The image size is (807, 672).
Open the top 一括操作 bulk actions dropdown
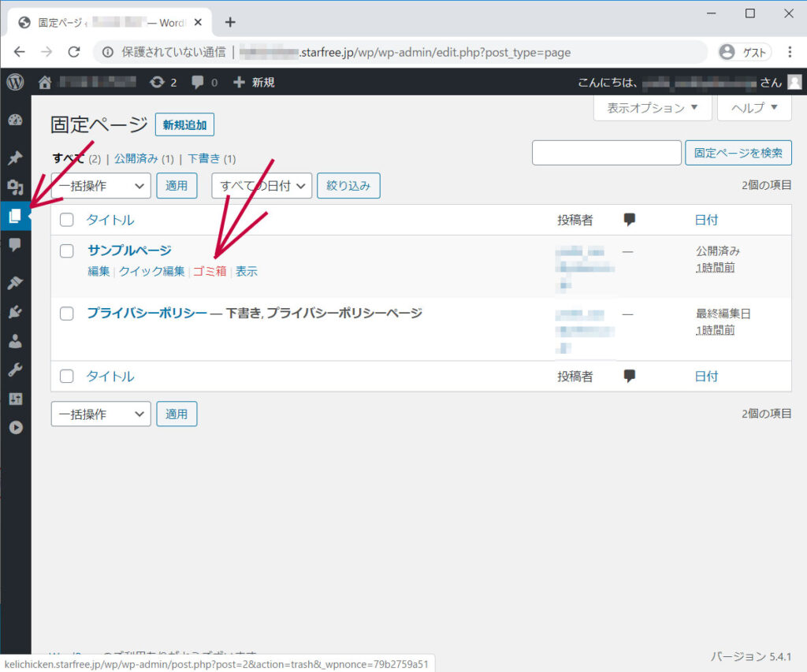coord(101,186)
